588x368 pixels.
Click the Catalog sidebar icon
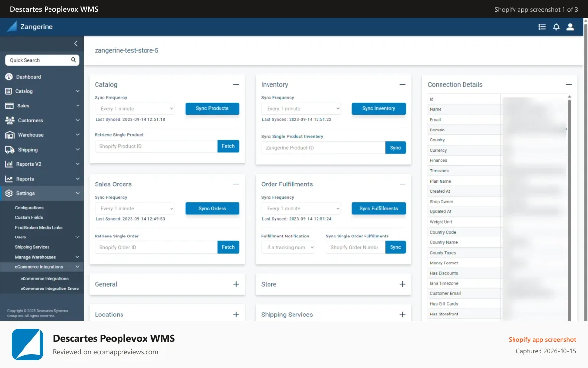click(8, 91)
